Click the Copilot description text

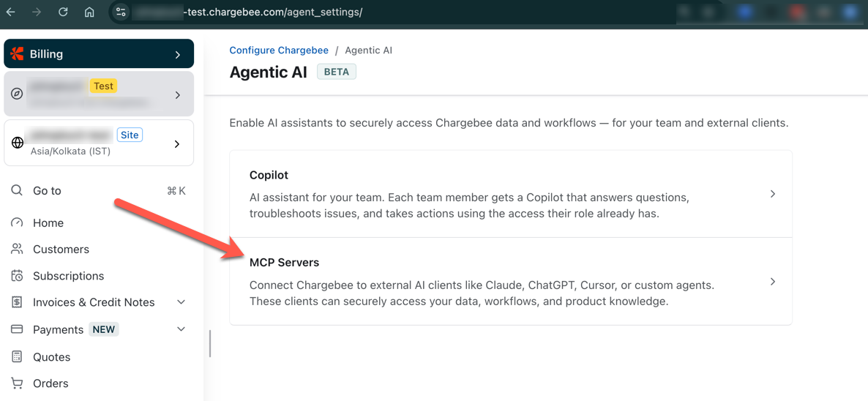tap(469, 205)
